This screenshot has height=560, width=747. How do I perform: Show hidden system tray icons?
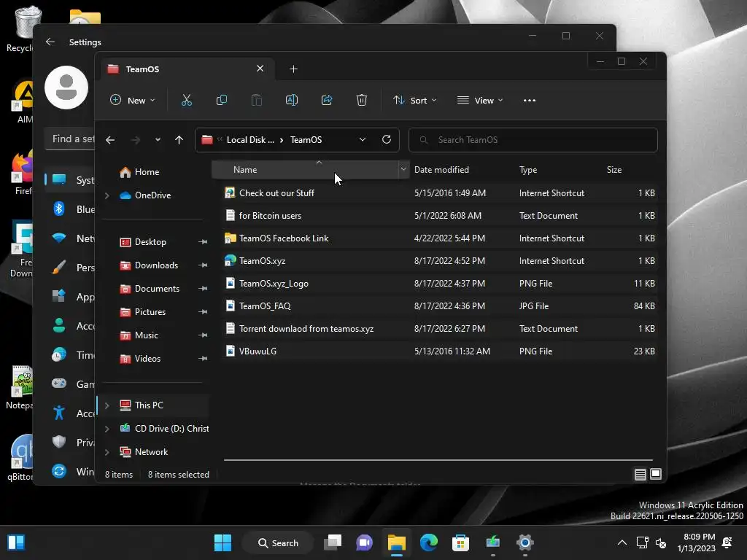[622, 542]
